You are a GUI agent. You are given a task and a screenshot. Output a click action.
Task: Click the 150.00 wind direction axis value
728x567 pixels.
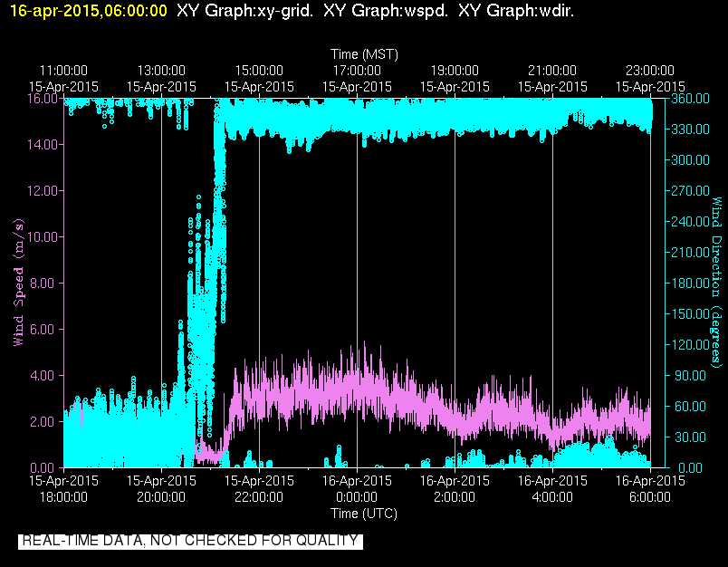(690, 314)
